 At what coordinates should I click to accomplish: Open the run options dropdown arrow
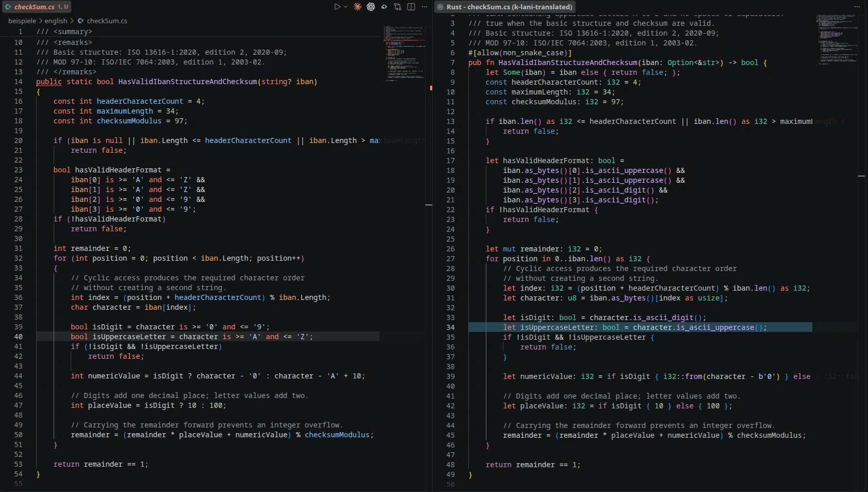pos(346,7)
